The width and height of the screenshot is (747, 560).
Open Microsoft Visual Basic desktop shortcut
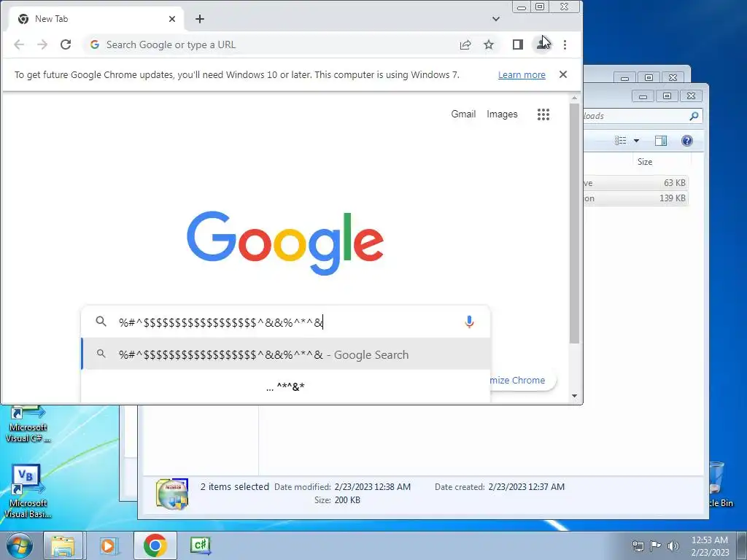point(27,491)
